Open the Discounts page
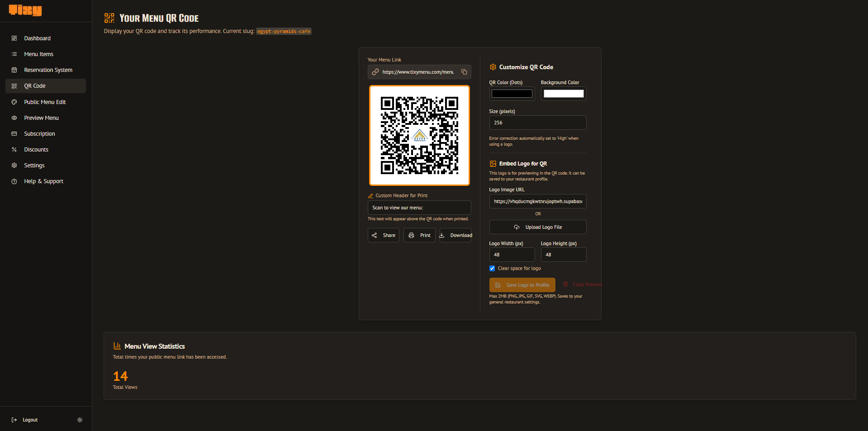This screenshot has width=868, height=431. pos(46,150)
